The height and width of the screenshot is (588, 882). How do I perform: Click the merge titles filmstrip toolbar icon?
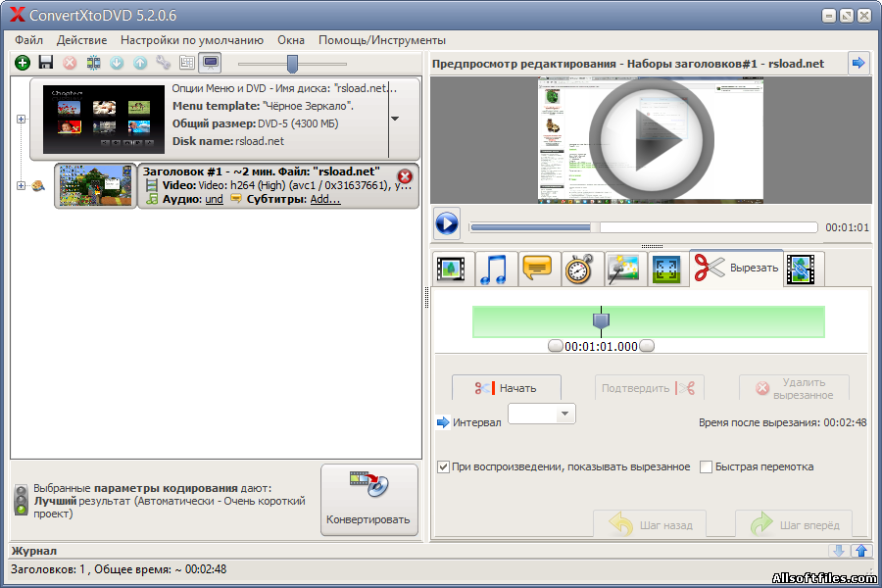click(x=93, y=63)
